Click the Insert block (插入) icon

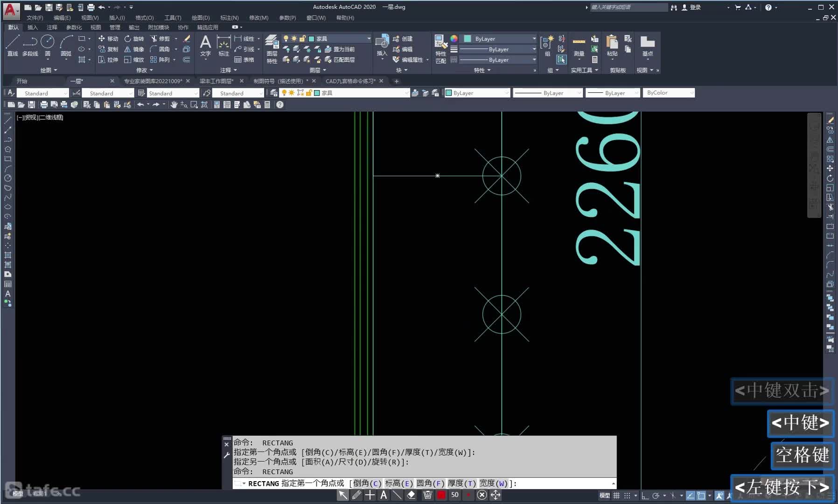pos(382,45)
